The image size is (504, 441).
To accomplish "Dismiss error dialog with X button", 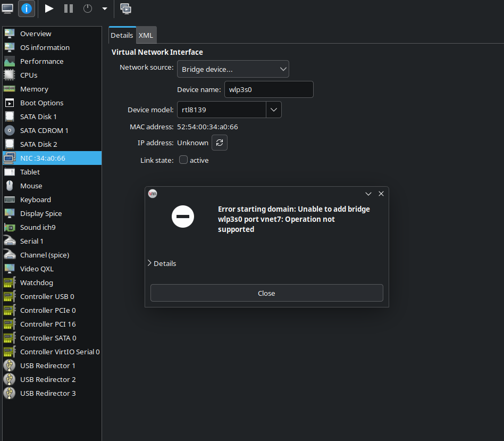I will coord(381,194).
